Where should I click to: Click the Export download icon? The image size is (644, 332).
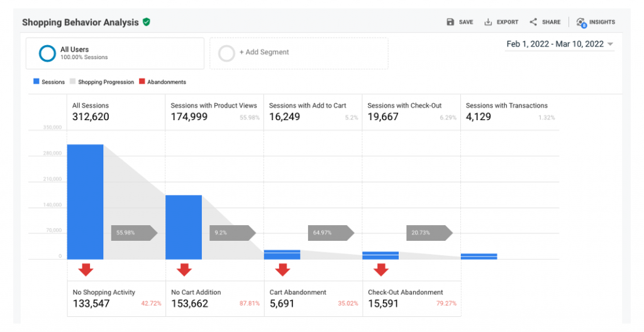coord(488,22)
